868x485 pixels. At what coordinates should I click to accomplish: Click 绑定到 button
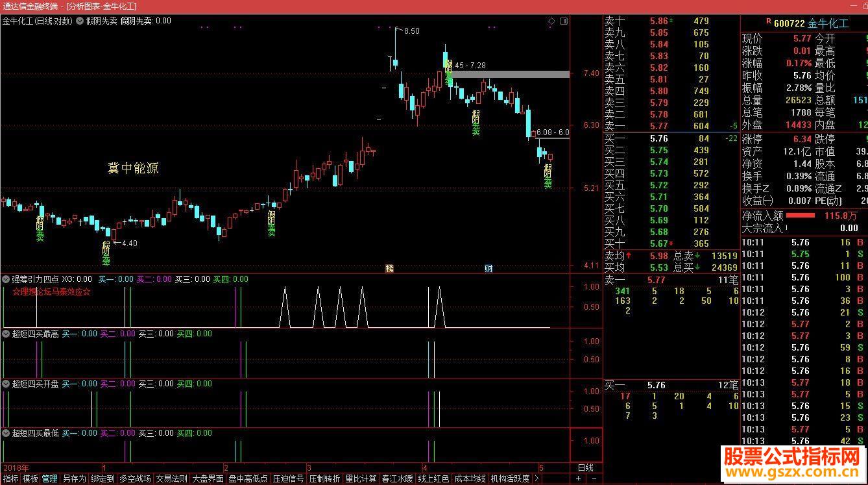(102, 479)
